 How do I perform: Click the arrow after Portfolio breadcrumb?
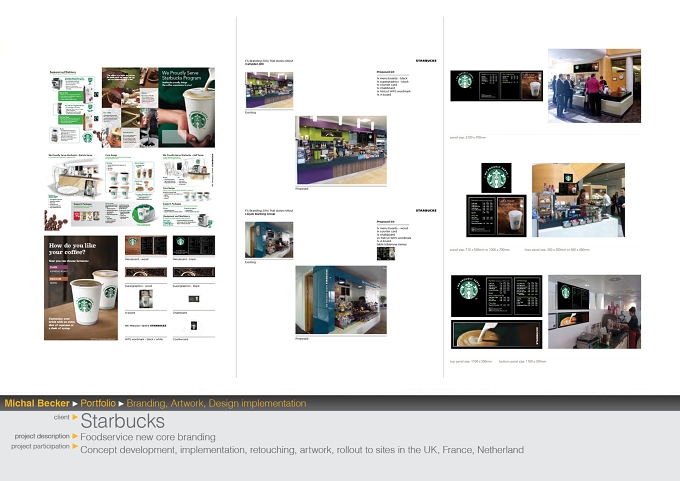(121, 404)
